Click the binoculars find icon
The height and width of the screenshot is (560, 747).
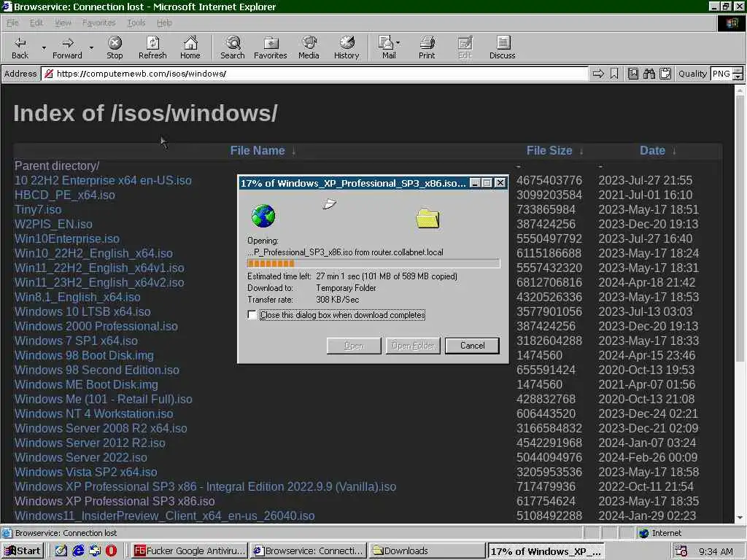coord(649,74)
